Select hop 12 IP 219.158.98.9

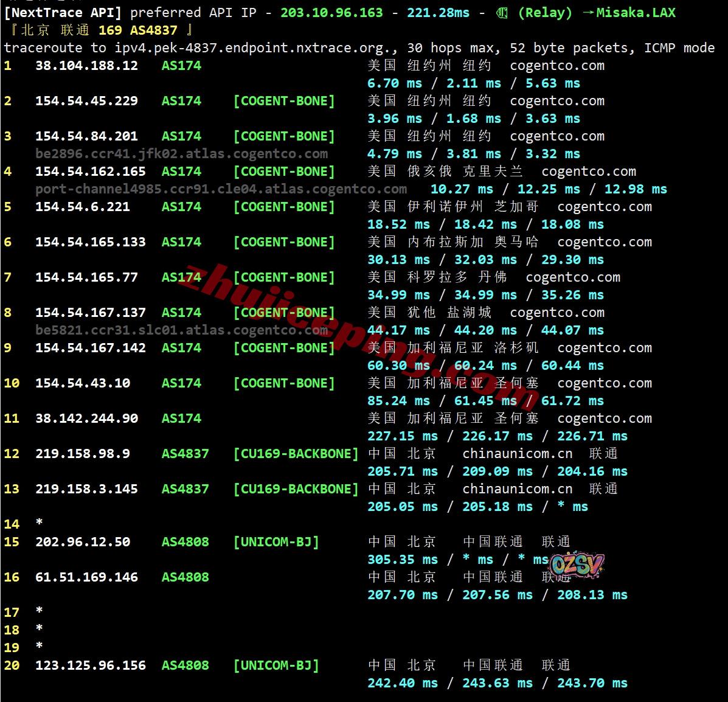[82, 454]
